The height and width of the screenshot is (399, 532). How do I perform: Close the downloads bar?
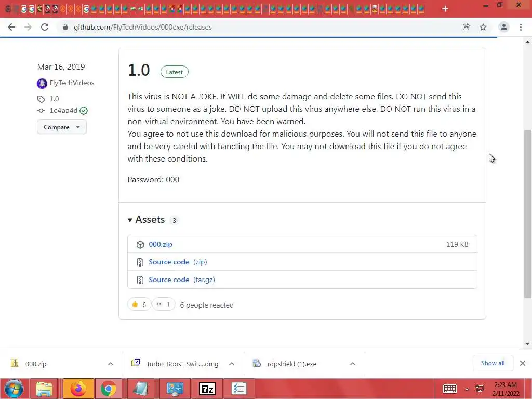523,363
